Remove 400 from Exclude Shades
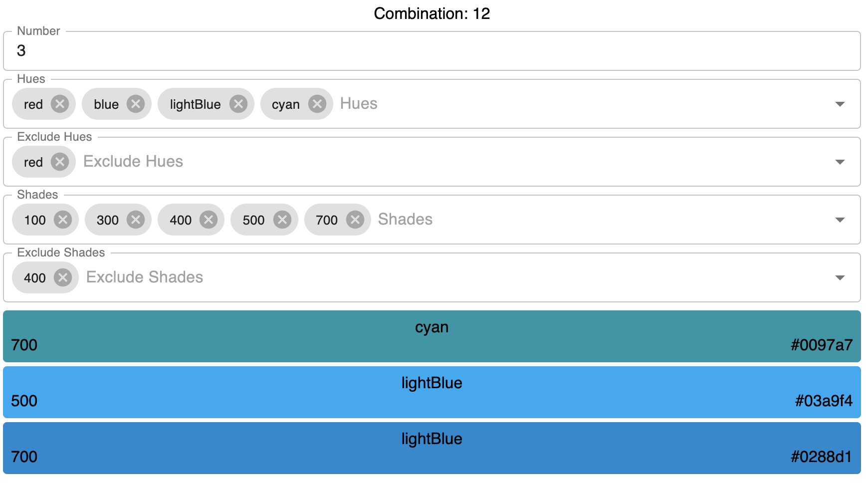The image size is (868, 496). point(62,277)
